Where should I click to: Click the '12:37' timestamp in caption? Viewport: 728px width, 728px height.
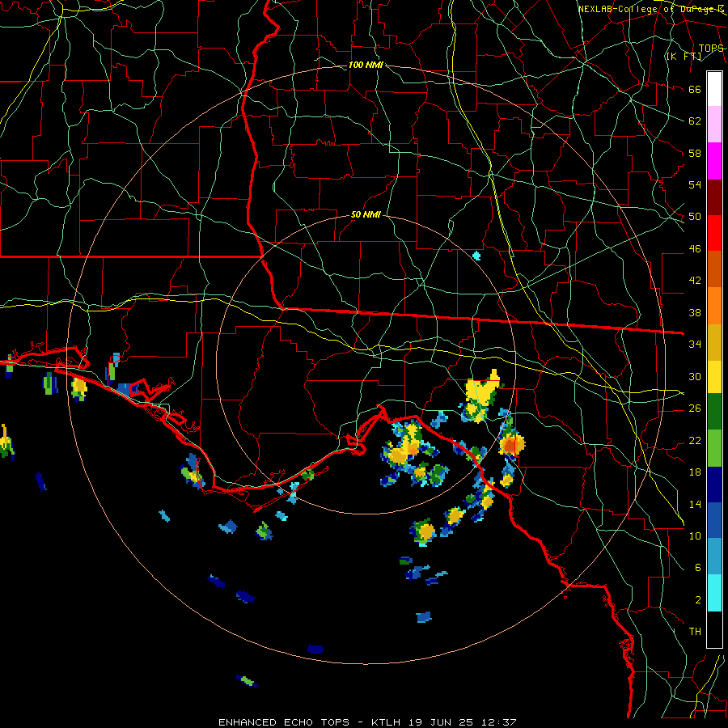[x=497, y=722]
